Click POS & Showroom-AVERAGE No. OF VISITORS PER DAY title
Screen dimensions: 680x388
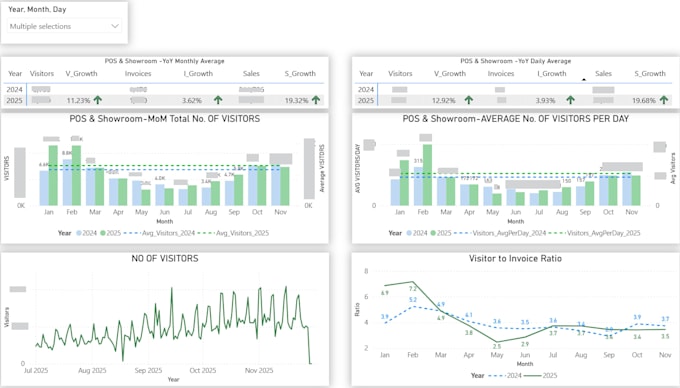tap(516, 119)
